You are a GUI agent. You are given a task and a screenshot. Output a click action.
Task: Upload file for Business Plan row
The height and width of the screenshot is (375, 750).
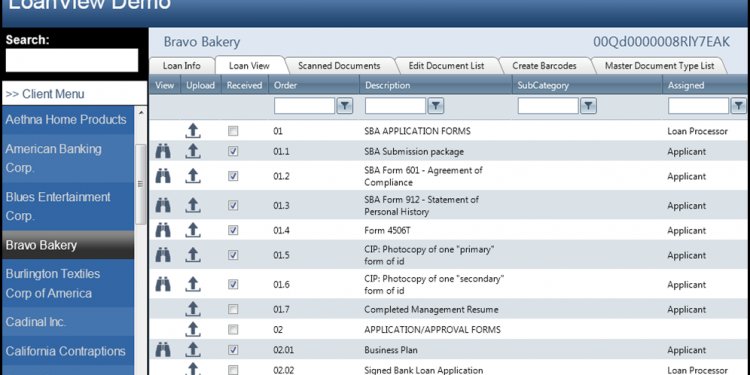193,350
